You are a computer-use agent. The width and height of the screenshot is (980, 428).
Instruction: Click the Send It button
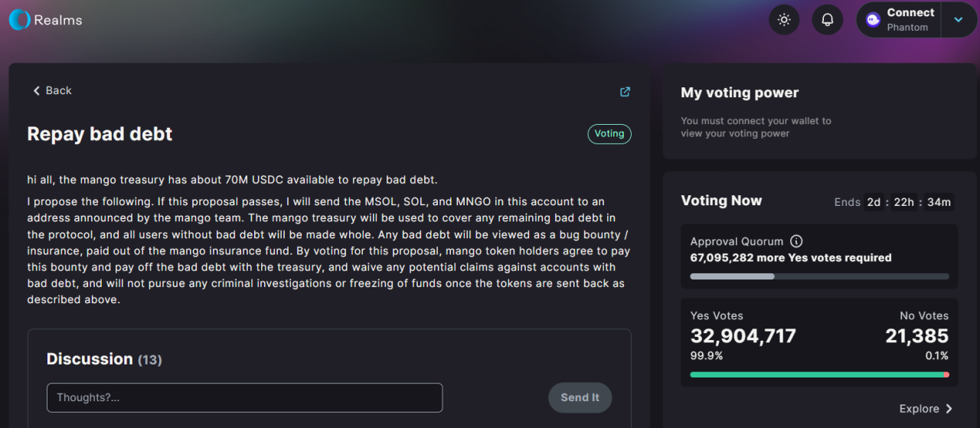(x=580, y=397)
